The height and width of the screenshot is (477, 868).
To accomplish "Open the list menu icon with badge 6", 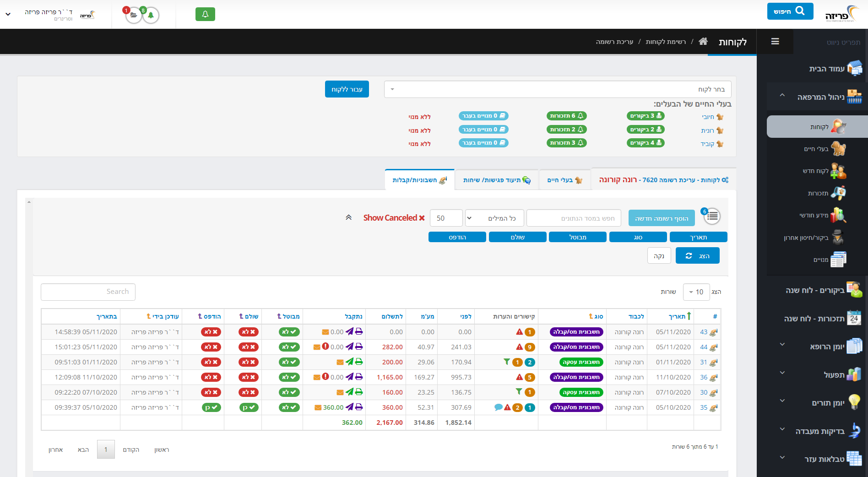I will click(712, 217).
